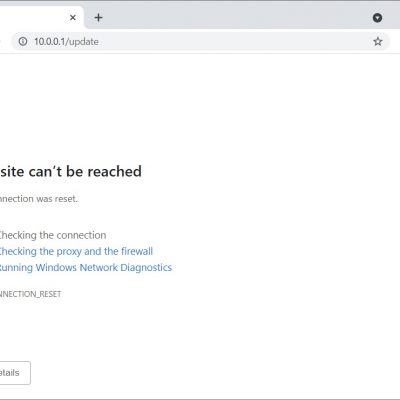This screenshot has height=400, width=400.
Task: Open 'Checking the proxy and the firewall' link
Action: (x=76, y=251)
